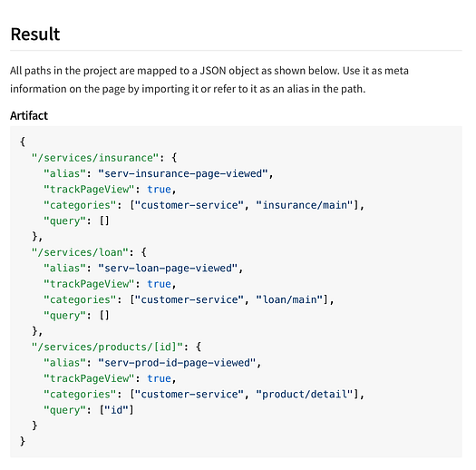Click the loan trackPageView true value
Screen dimensions: 476x470
coord(159,284)
